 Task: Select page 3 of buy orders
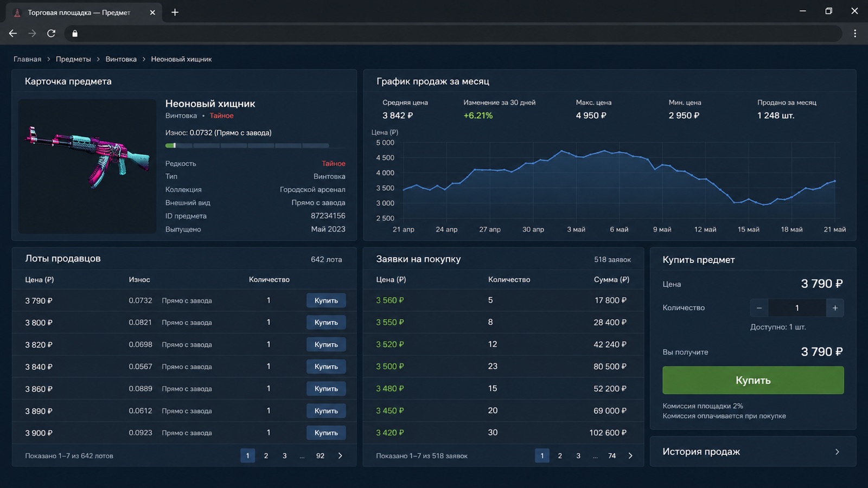578,456
